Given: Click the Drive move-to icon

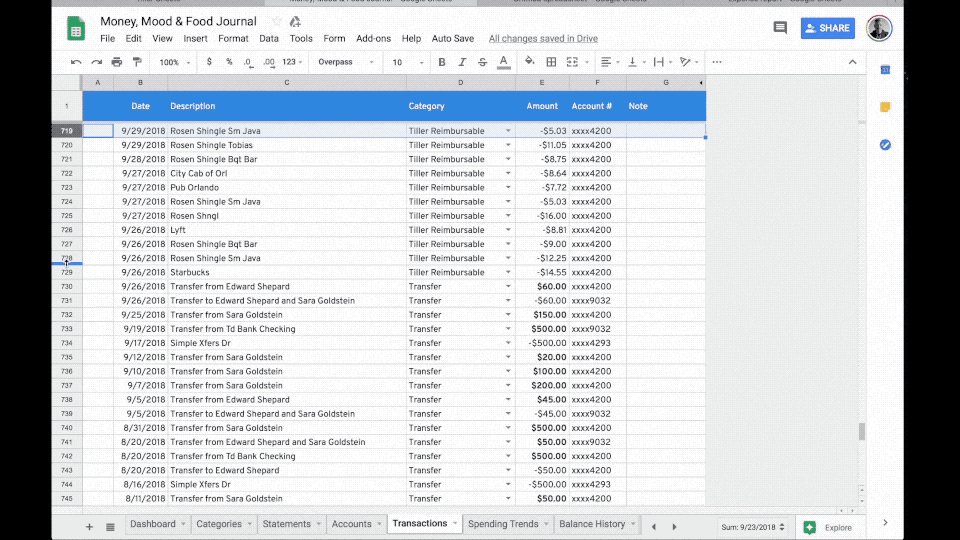Looking at the screenshot, I should [x=295, y=21].
